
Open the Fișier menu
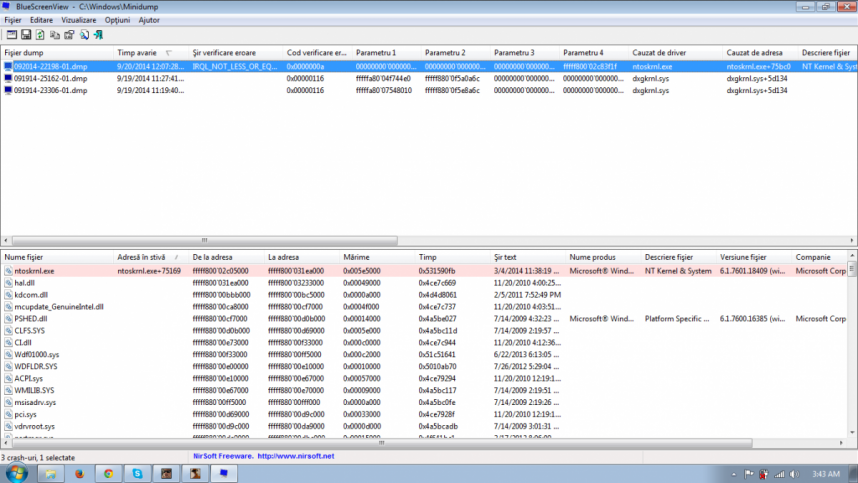pos(13,20)
